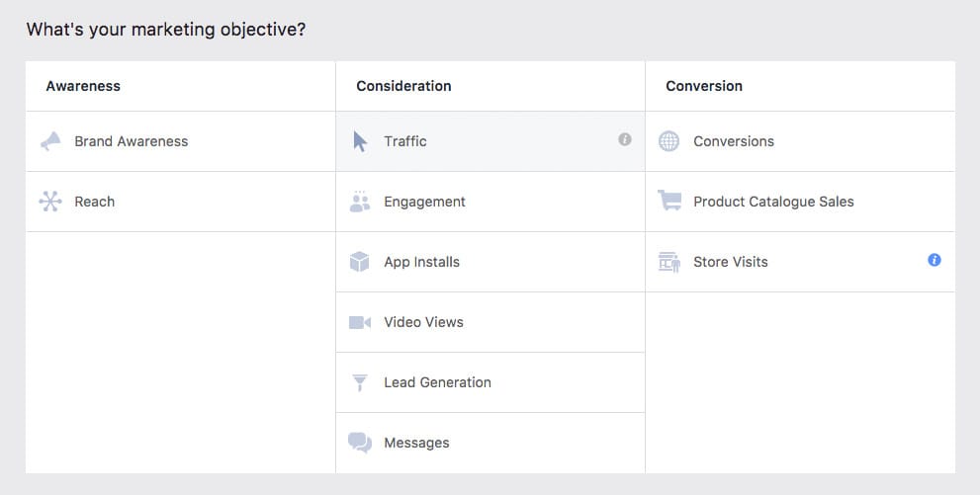Image resolution: width=980 pixels, height=495 pixels.
Task: Click the Store Visits storefront icon
Action: [669, 262]
